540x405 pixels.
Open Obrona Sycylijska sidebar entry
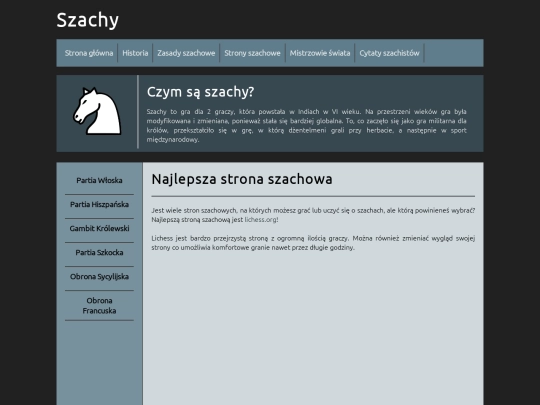tap(99, 277)
